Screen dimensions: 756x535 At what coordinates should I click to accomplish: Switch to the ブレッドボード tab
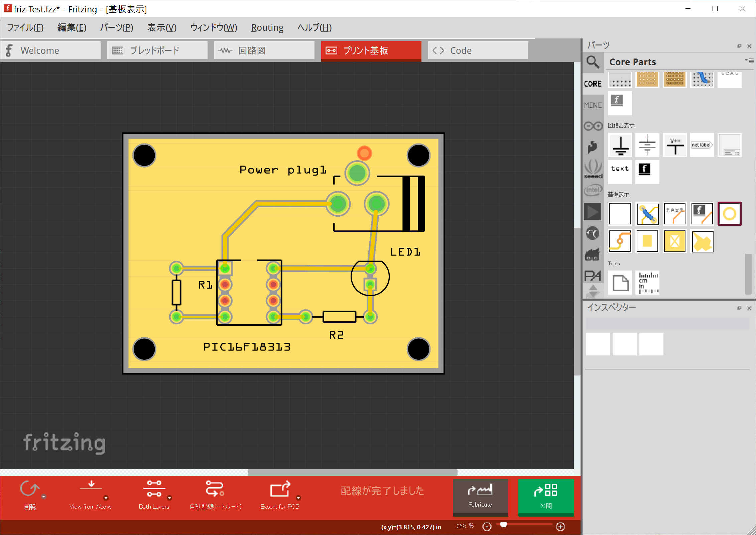click(157, 50)
